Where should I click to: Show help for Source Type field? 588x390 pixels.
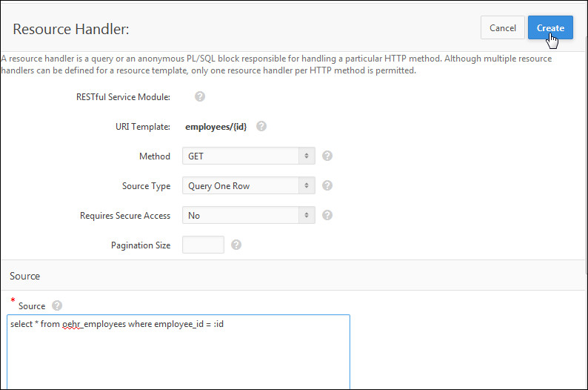327,185
